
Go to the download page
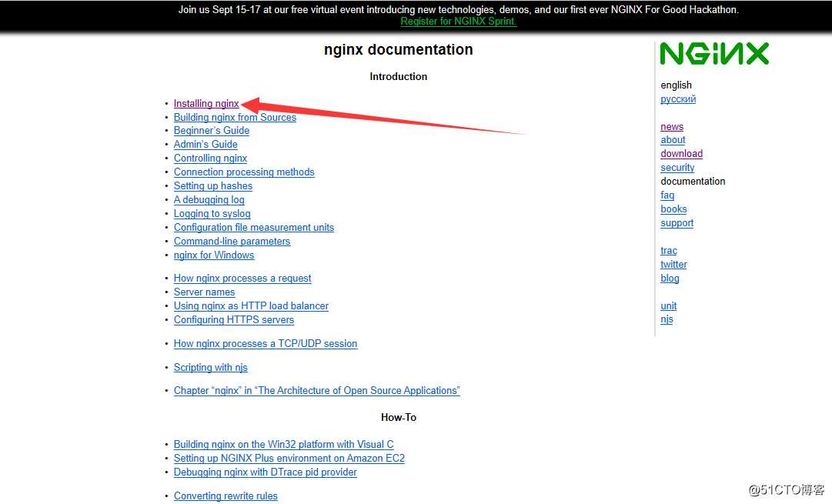[682, 153]
